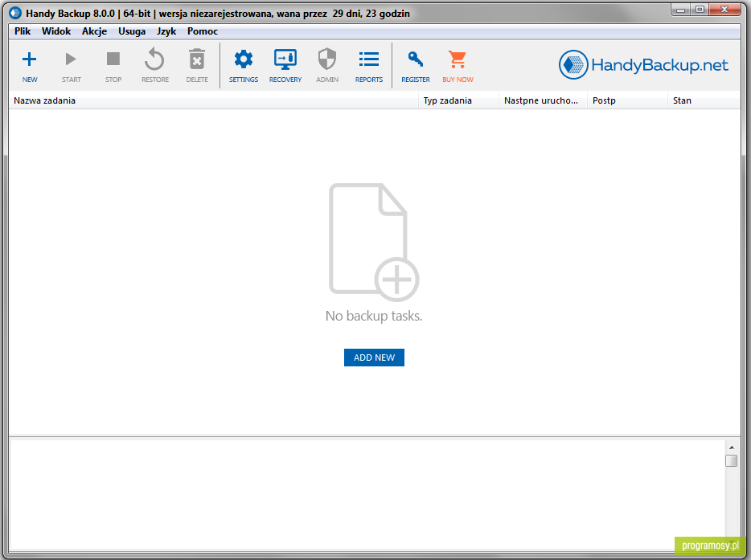Click the ADD NEW button
This screenshot has height=560, width=751.
coord(374,358)
